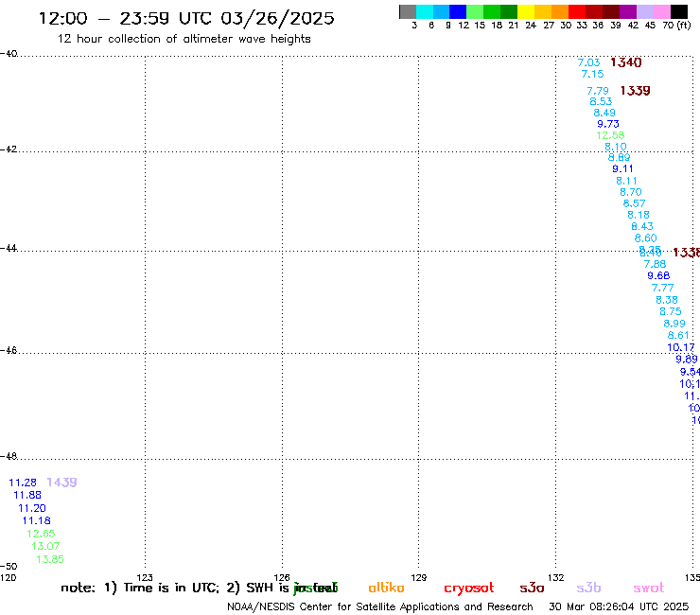
Task: Select the 9.68 reading
Action: click(658, 275)
